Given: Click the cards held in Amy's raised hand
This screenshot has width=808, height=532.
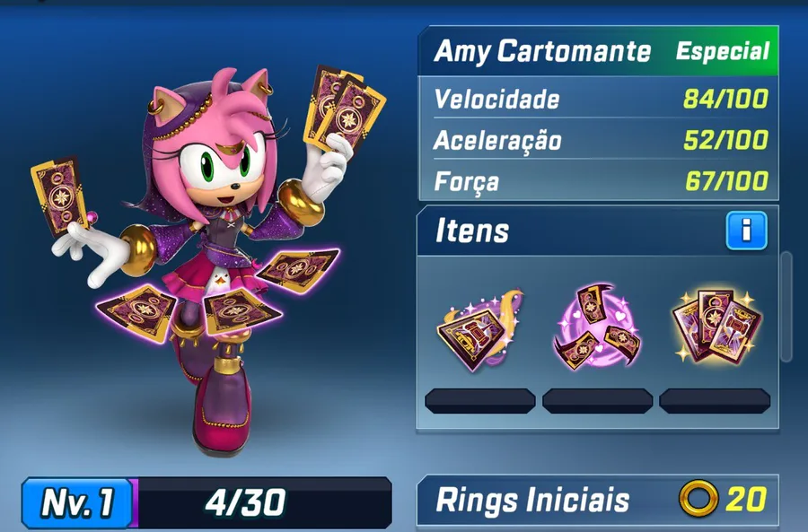Looking at the screenshot, I should [343, 110].
